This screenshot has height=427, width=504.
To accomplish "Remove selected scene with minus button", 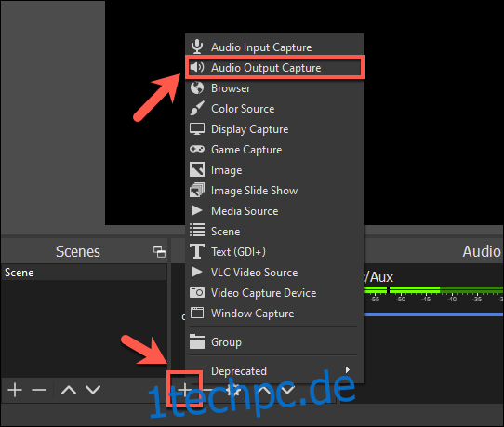I will coord(39,390).
